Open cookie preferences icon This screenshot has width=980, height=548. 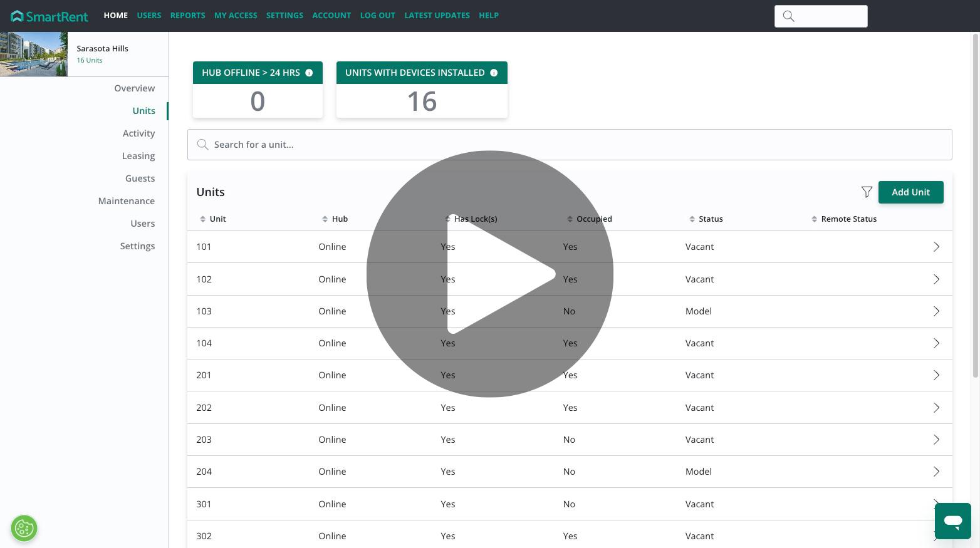pos(24,528)
